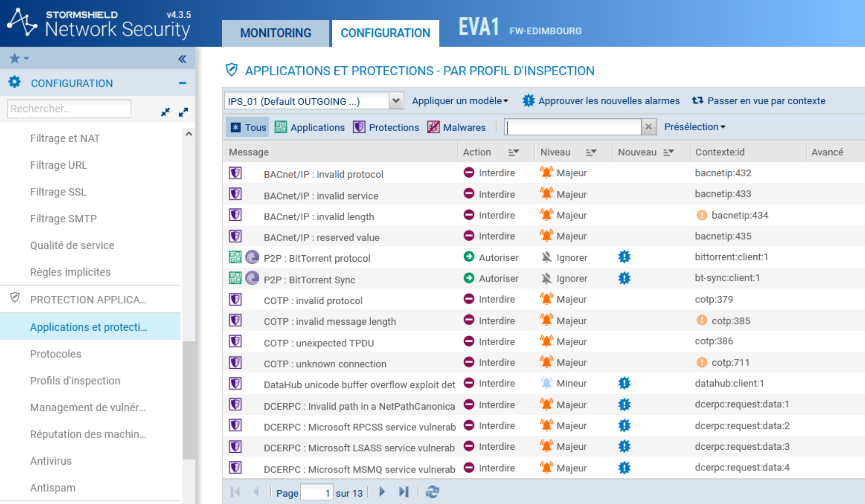The height and width of the screenshot is (504, 865).
Task: Expand the Présélection dropdown
Action: (x=695, y=127)
